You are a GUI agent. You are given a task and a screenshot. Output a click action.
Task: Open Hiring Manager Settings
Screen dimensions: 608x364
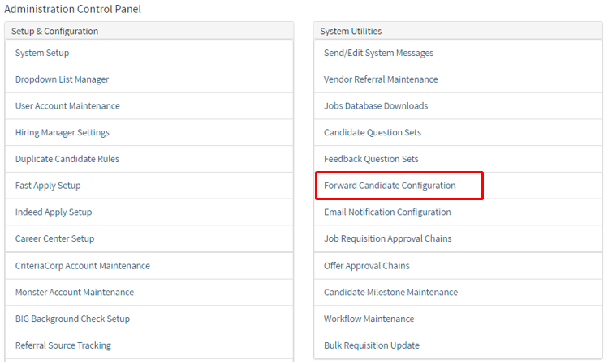pos(62,132)
